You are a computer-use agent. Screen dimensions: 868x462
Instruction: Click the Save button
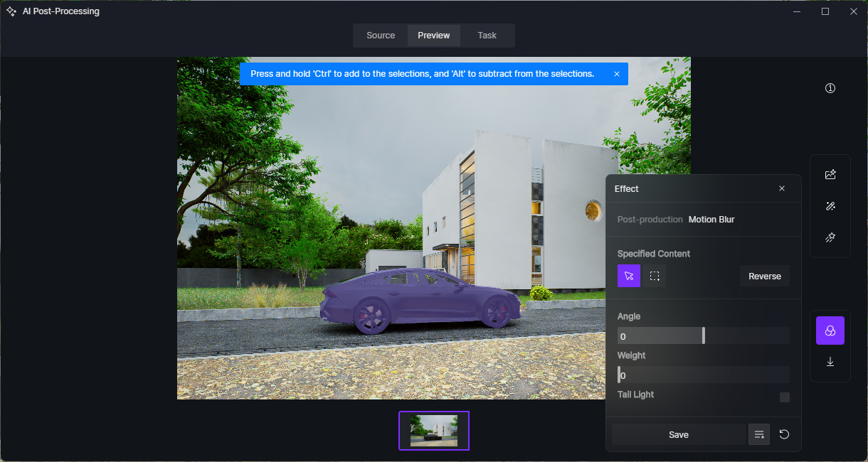coord(679,434)
